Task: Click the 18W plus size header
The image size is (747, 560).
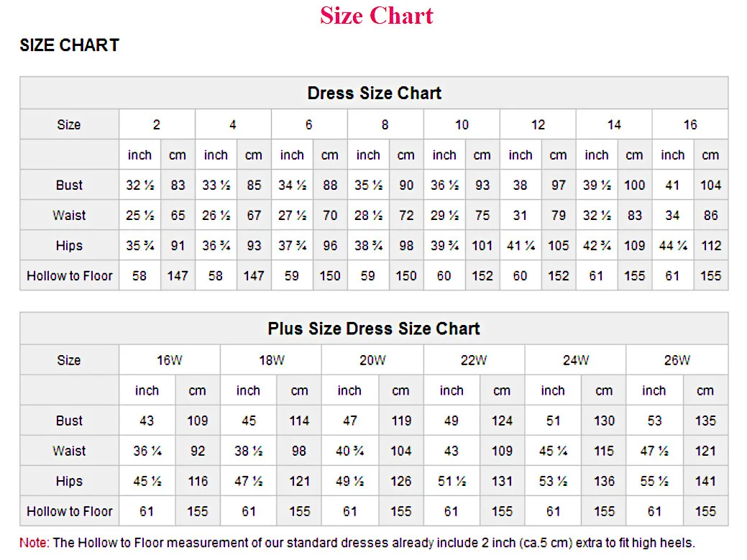Action: (271, 361)
